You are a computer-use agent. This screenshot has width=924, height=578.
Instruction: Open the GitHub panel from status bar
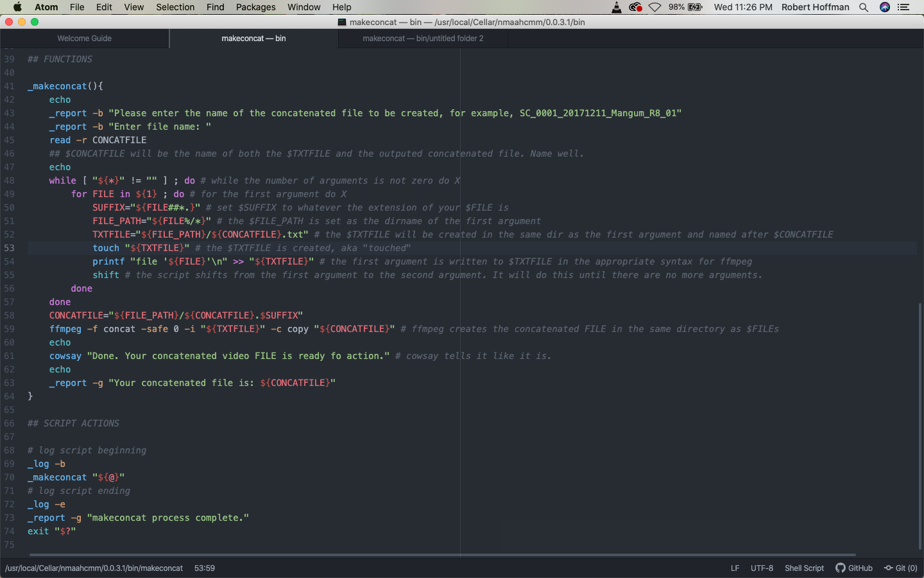(x=854, y=568)
